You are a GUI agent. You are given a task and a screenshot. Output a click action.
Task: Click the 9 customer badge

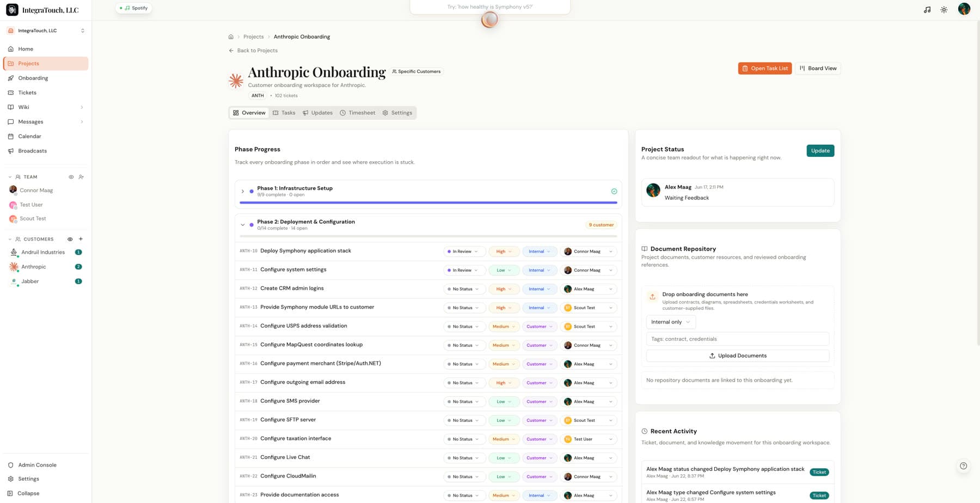pos(601,225)
